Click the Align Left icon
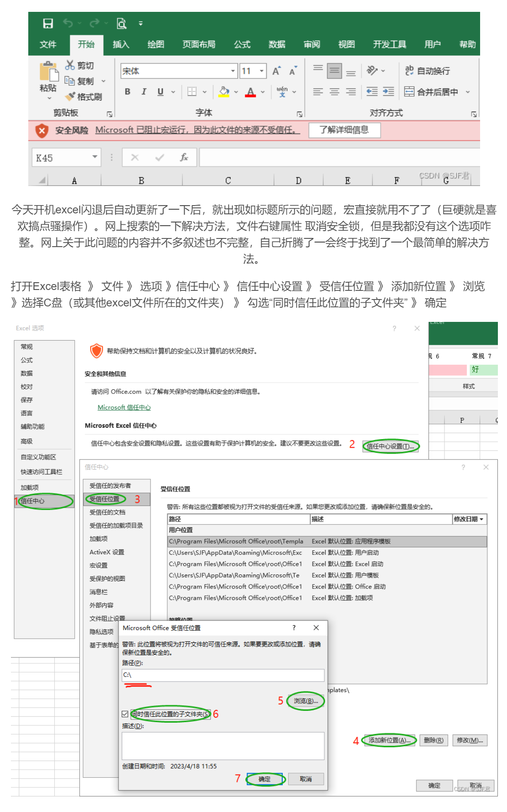 tap(318, 92)
